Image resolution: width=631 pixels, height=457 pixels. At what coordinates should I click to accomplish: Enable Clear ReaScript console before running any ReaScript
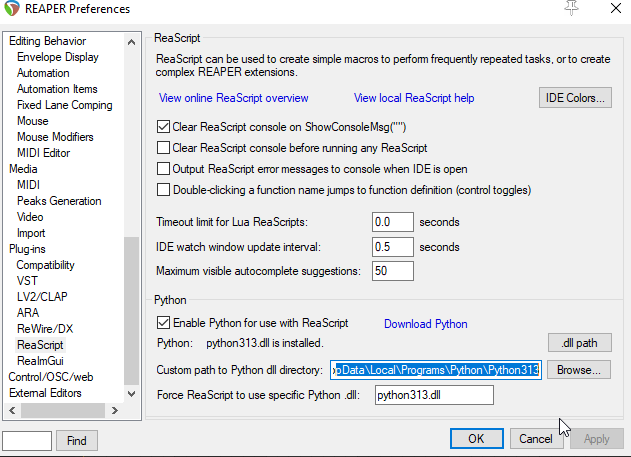point(165,148)
